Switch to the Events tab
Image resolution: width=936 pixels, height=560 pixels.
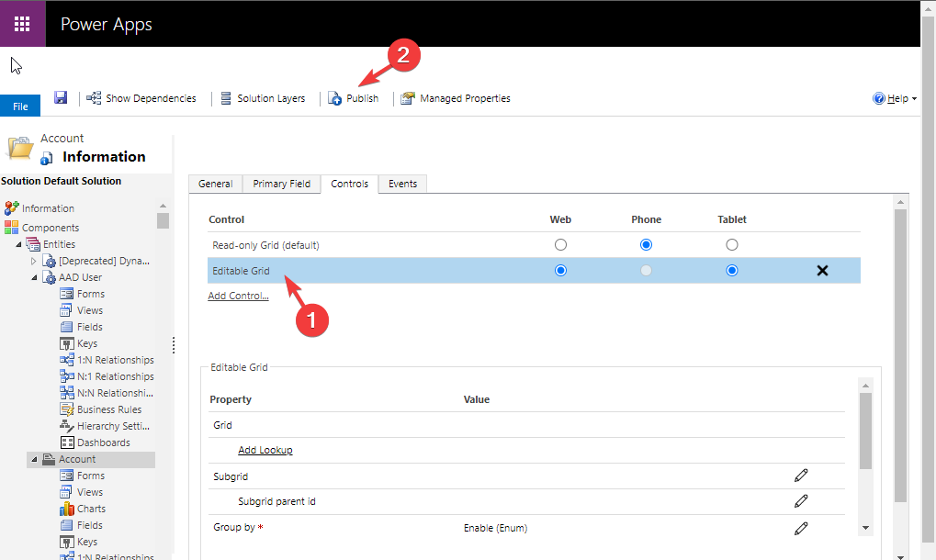[403, 184]
